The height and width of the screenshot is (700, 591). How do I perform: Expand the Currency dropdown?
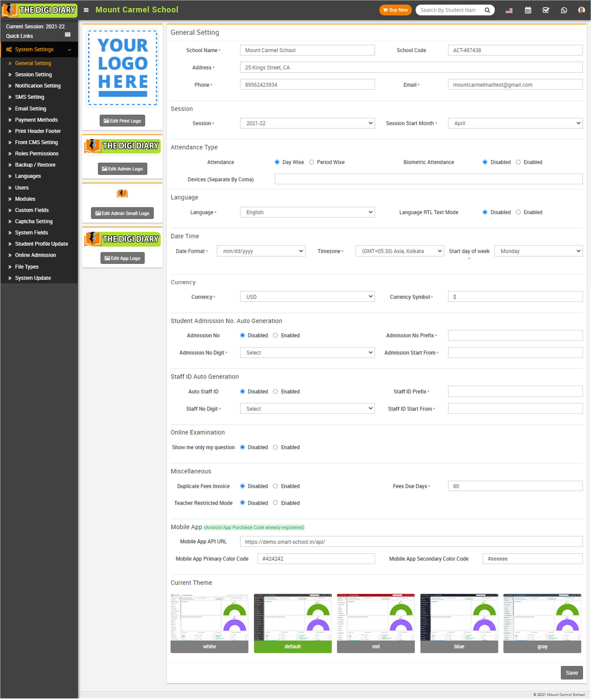(307, 297)
